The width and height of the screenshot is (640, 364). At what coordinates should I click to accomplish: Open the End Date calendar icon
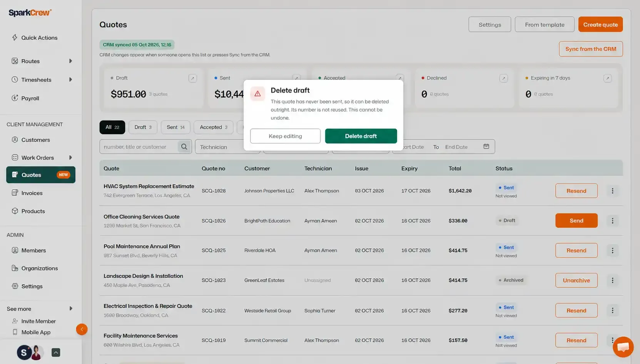(x=486, y=147)
